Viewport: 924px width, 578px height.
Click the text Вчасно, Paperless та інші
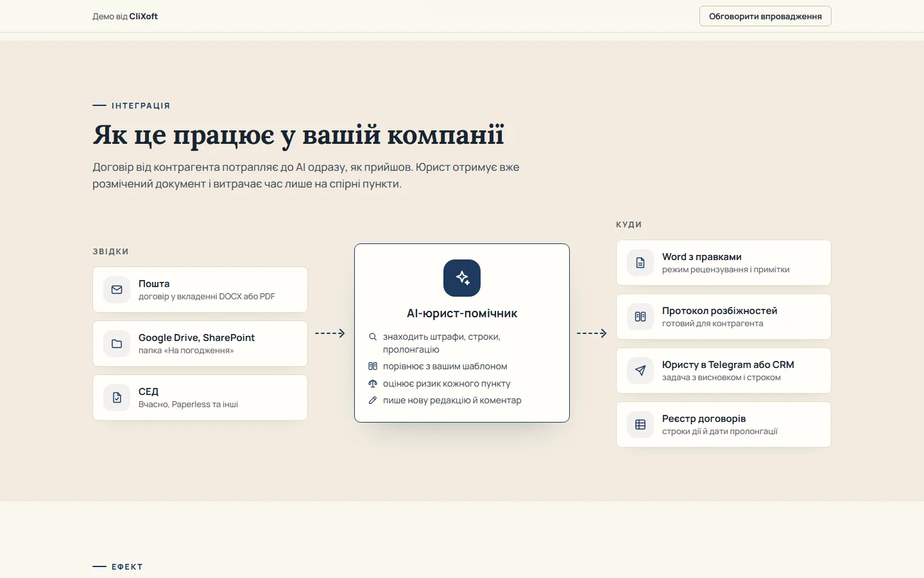coord(188,405)
